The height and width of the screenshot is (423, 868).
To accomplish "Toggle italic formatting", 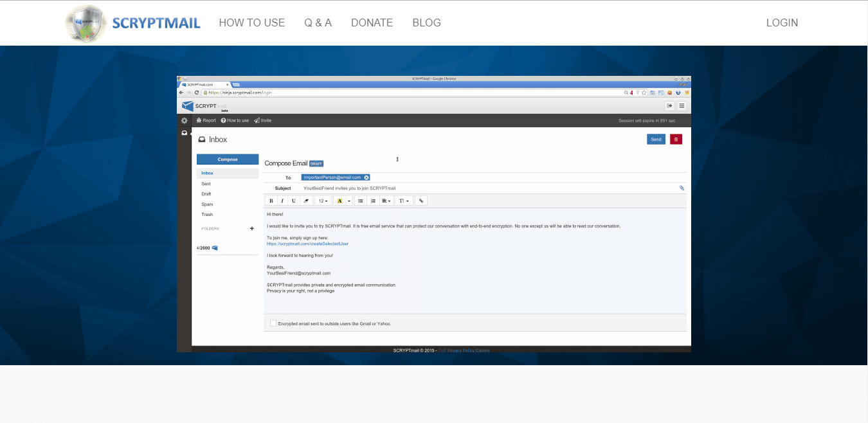I will (x=282, y=201).
